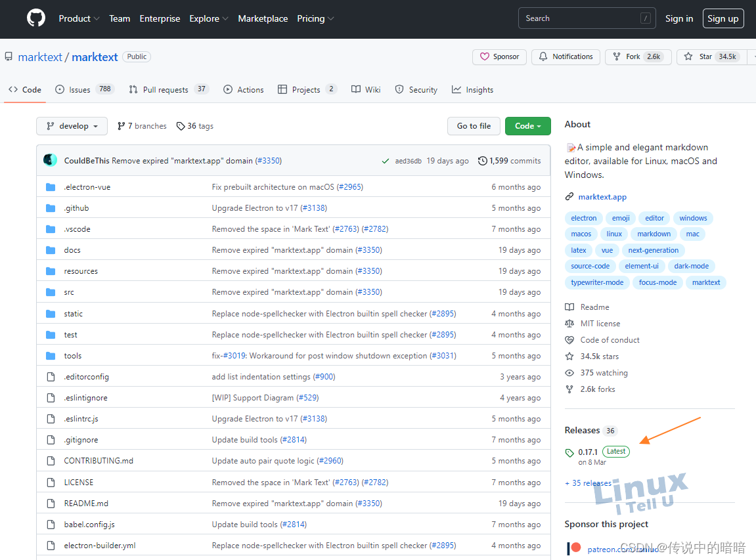Expand the Explore menu

click(x=209, y=18)
